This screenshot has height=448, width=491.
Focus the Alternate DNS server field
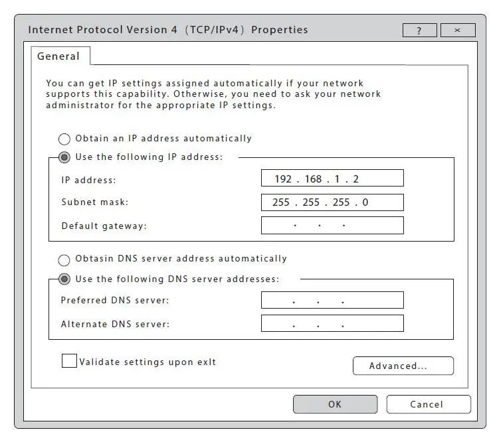(332, 324)
